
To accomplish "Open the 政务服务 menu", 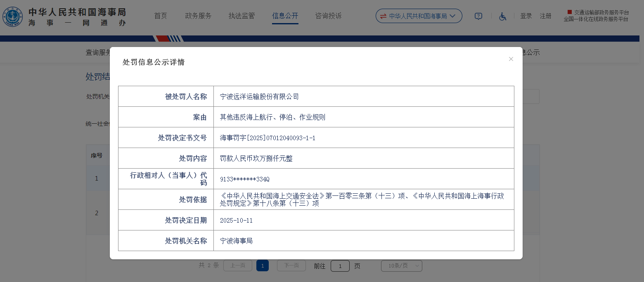I will pyautogui.click(x=198, y=16).
